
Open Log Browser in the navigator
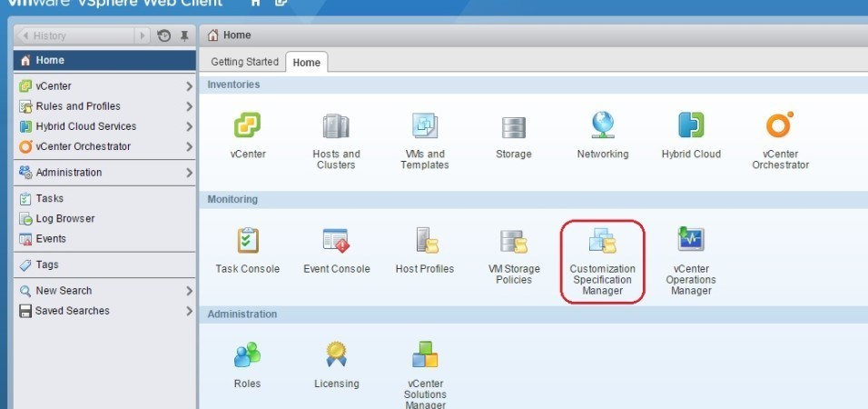[x=104, y=218]
